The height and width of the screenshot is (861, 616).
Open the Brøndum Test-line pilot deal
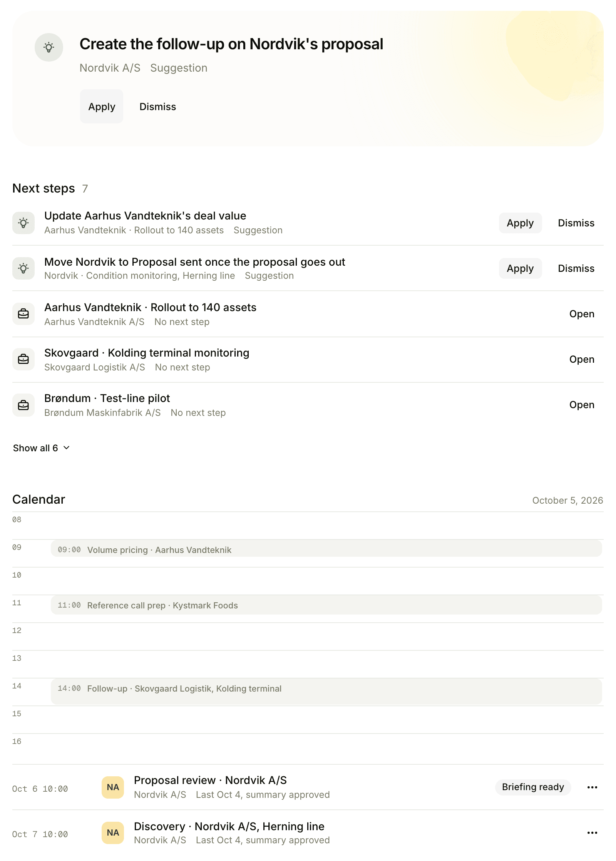[582, 405]
